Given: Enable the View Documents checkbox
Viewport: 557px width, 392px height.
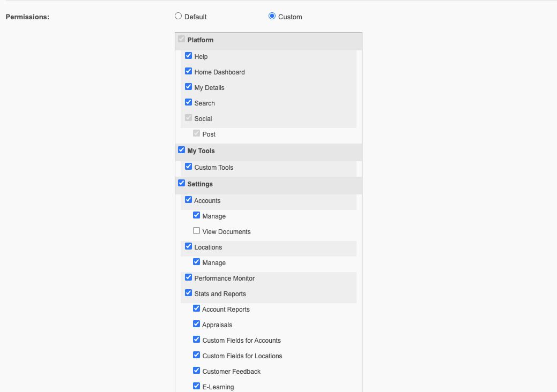Looking at the screenshot, I should point(196,231).
